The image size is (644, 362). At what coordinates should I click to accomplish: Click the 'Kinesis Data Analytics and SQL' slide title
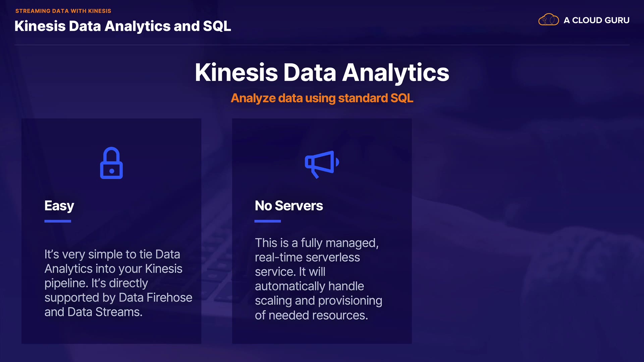point(123,26)
